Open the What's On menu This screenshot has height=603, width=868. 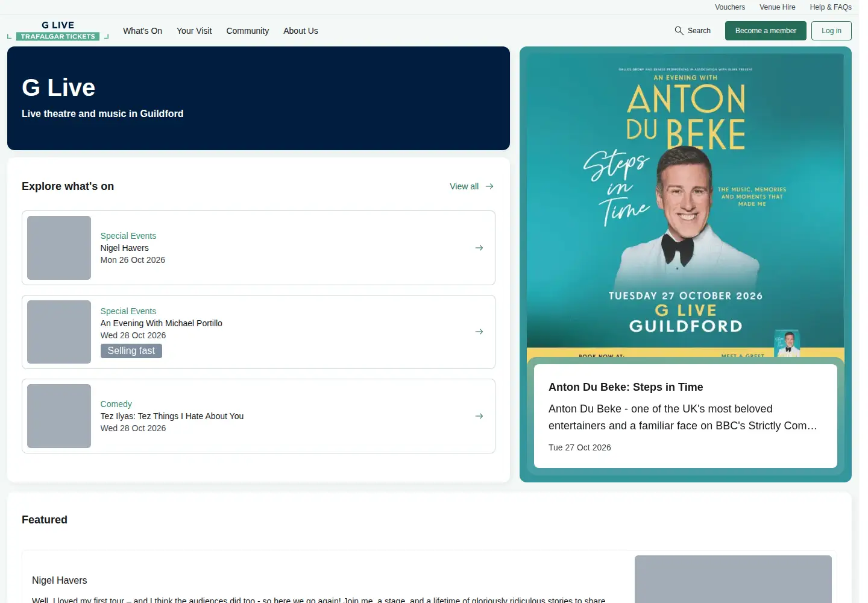[x=142, y=31]
